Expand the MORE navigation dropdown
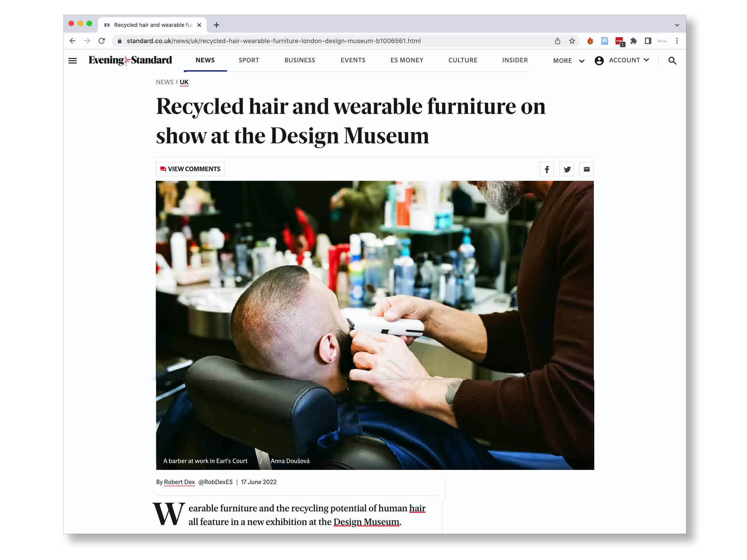The width and height of the screenshot is (747, 560). tap(568, 61)
